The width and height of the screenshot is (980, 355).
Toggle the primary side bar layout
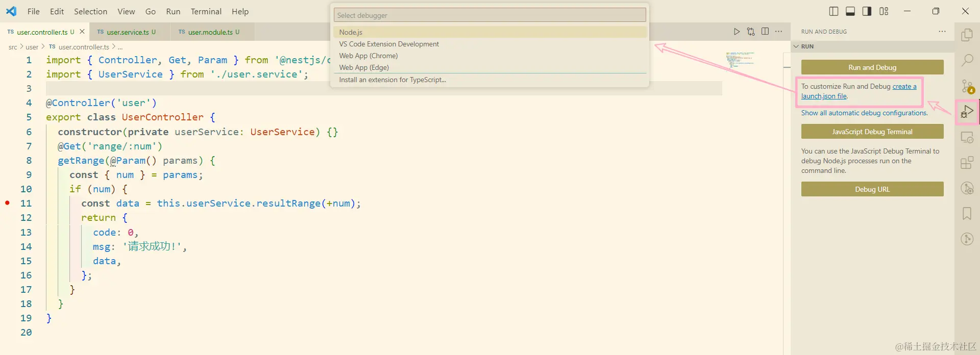tap(834, 11)
